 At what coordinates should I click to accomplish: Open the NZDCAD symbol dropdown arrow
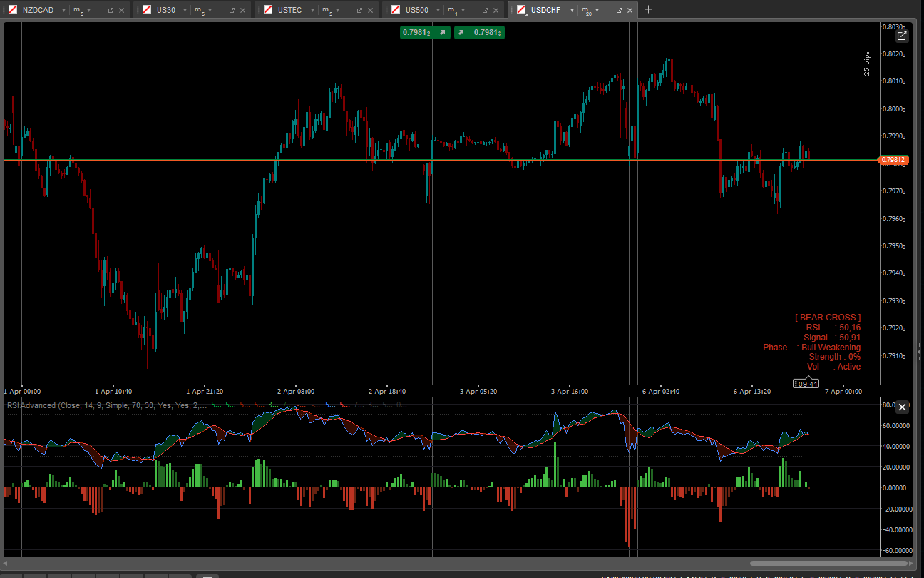(x=63, y=10)
